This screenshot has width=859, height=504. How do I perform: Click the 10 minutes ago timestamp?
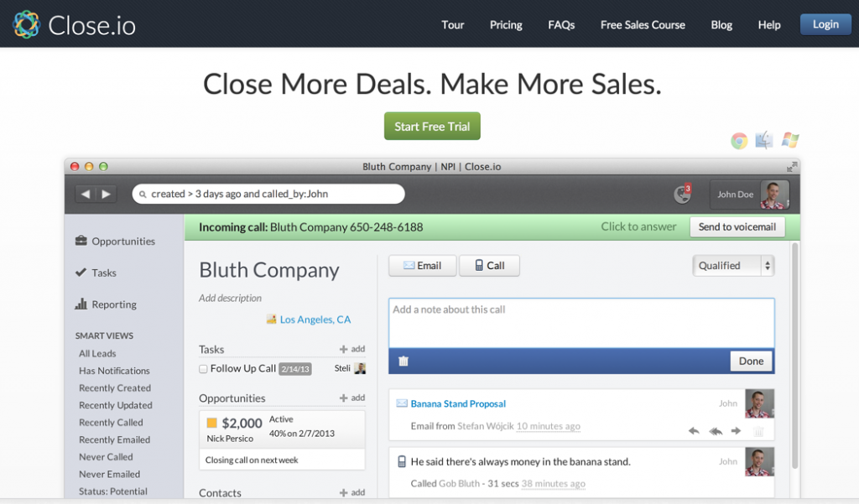pos(548,426)
